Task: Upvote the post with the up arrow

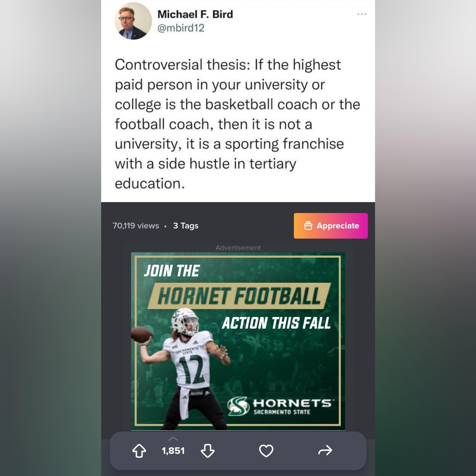Action: click(139, 451)
